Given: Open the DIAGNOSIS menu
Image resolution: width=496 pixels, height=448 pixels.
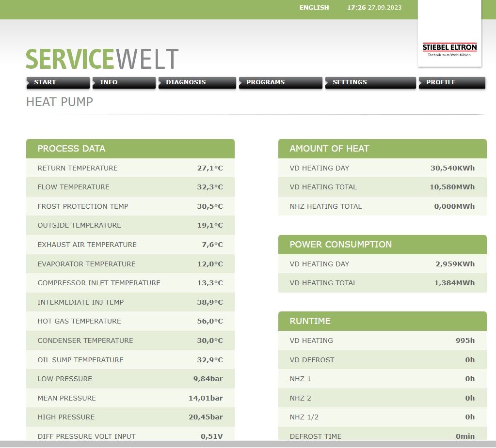Looking at the screenshot, I should tap(197, 82).
